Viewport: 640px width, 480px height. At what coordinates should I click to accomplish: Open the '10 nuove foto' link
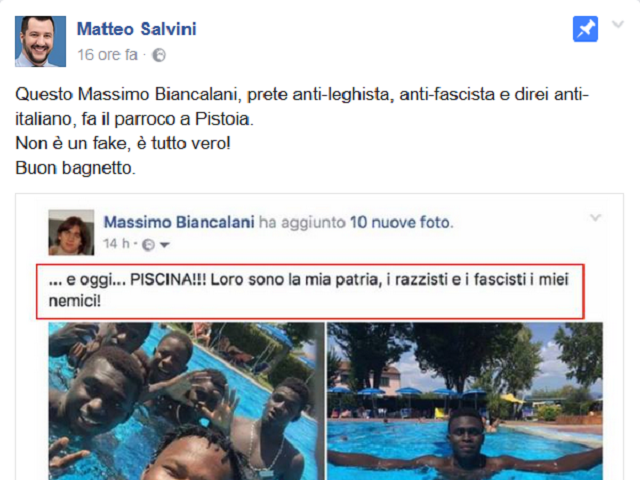tap(401, 222)
